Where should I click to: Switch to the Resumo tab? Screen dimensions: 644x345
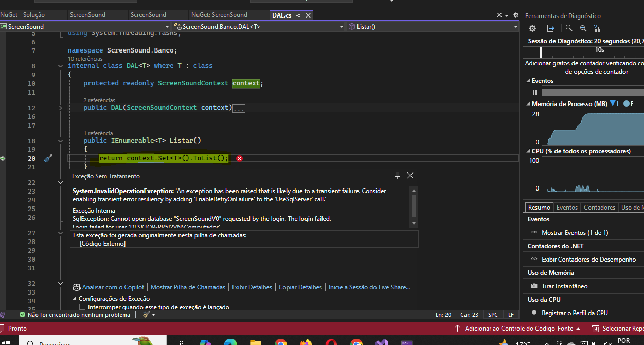(539, 207)
